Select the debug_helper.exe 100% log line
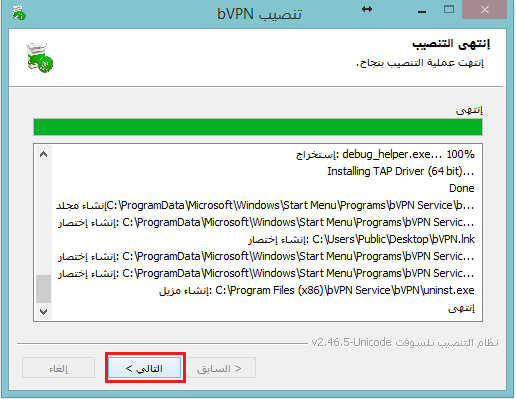This screenshot has width=516, height=399. pyautogui.click(x=385, y=154)
